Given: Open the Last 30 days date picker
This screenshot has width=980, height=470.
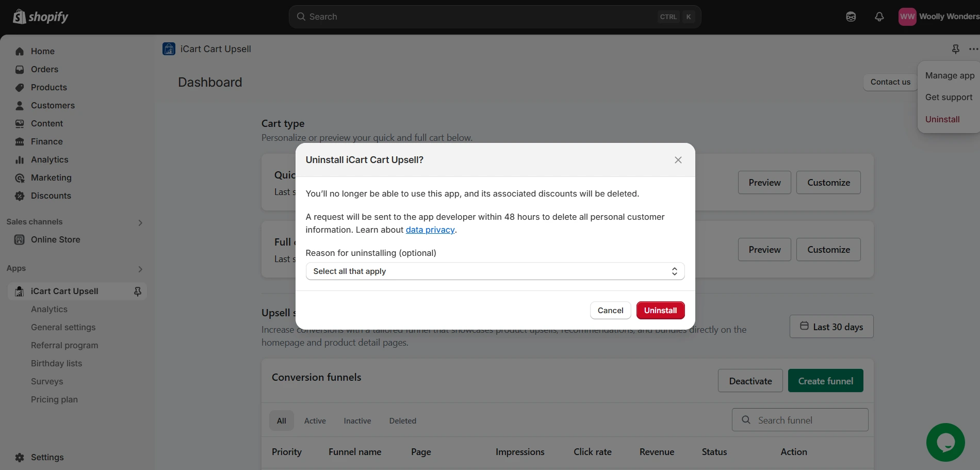Looking at the screenshot, I should (x=831, y=327).
